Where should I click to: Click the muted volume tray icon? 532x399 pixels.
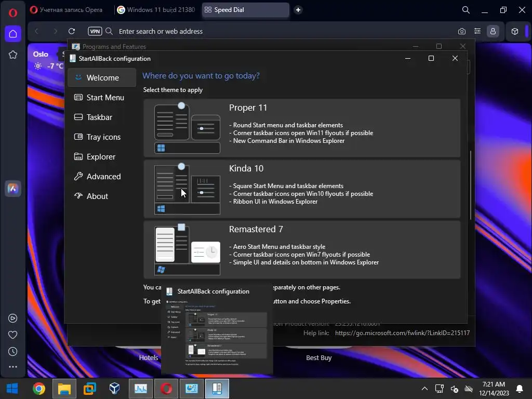coord(454,389)
